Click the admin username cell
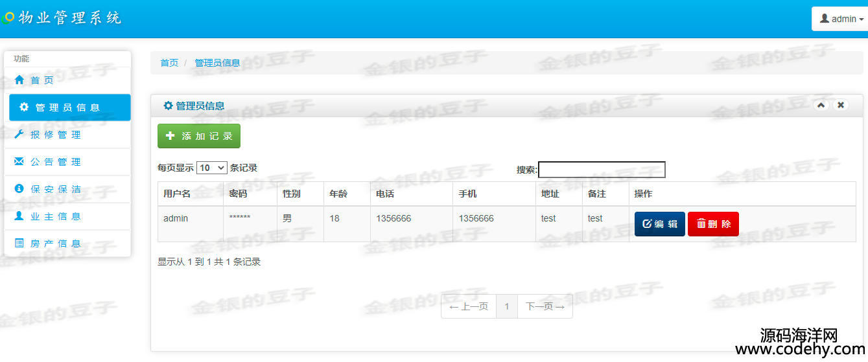868x362 pixels. click(191, 224)
